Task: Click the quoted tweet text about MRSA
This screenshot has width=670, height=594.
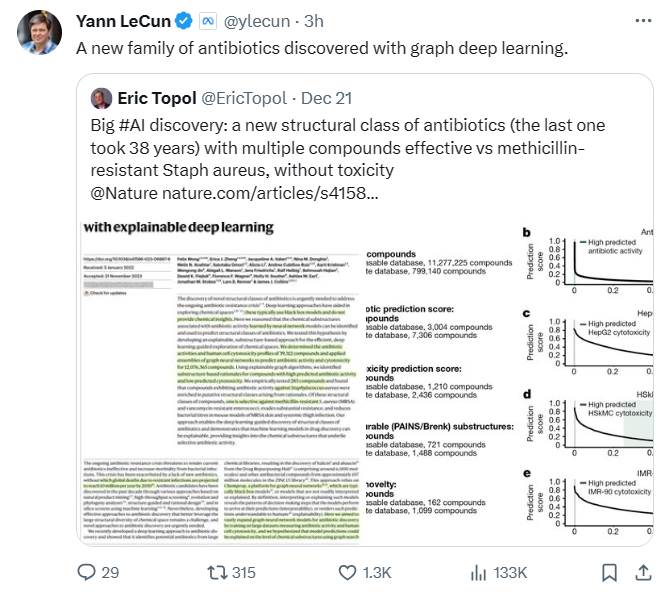Action: [347, 159]
